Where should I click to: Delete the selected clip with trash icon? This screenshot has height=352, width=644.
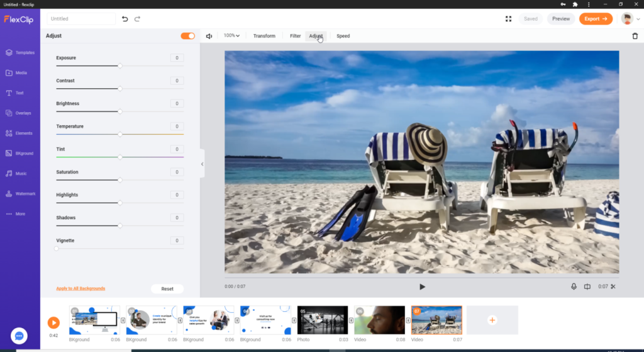pyautogui.click(x=635, y=36)
